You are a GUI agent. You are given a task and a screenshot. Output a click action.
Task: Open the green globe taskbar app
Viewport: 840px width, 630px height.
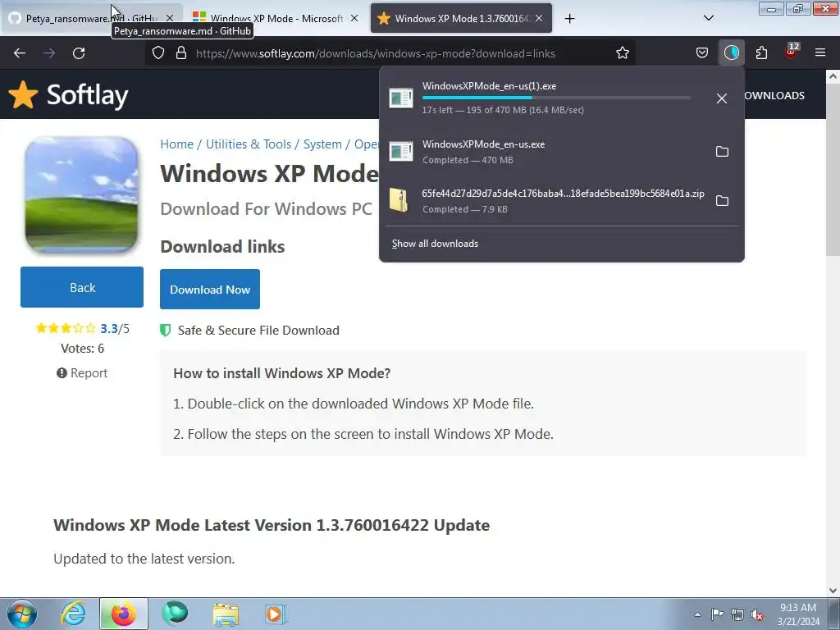(175, 614)
